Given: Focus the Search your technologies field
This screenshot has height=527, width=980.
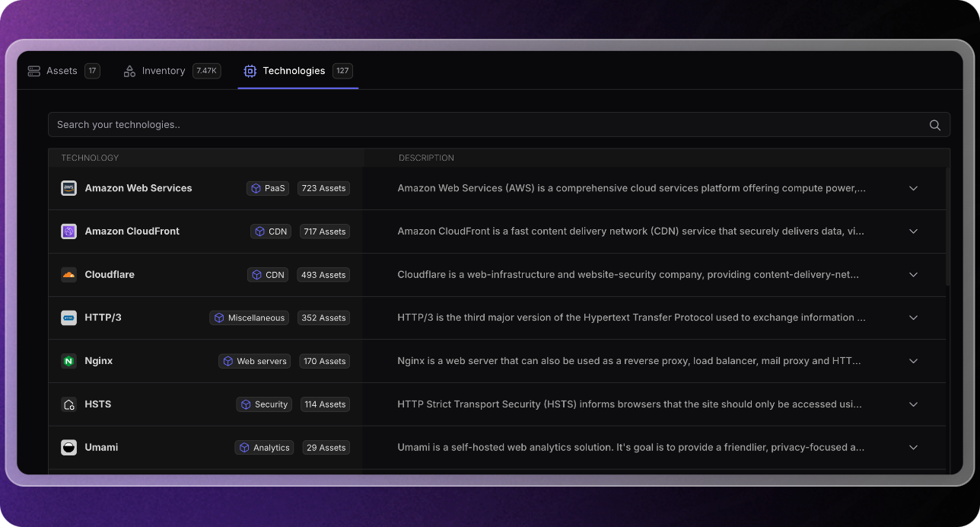Looking at the screenshot, I should tap(499, 125).
